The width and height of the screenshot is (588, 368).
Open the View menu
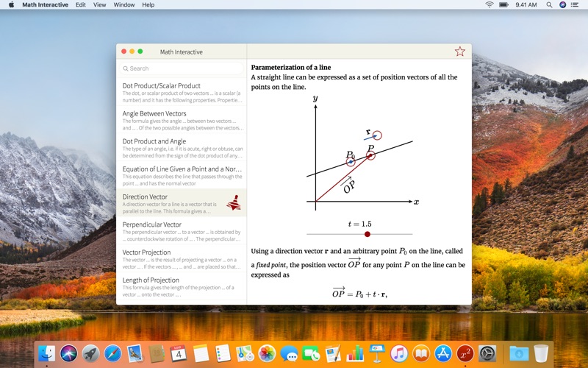[x=99, y=5]
